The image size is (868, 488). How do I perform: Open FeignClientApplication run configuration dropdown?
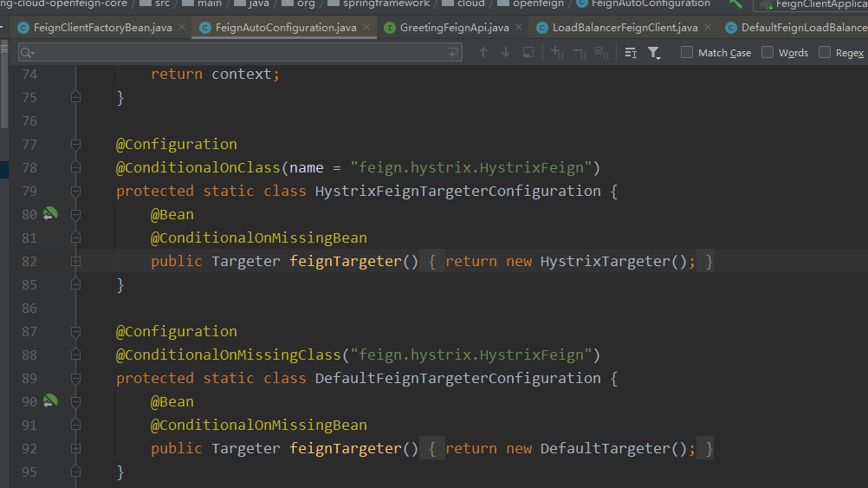coord(812,4)
